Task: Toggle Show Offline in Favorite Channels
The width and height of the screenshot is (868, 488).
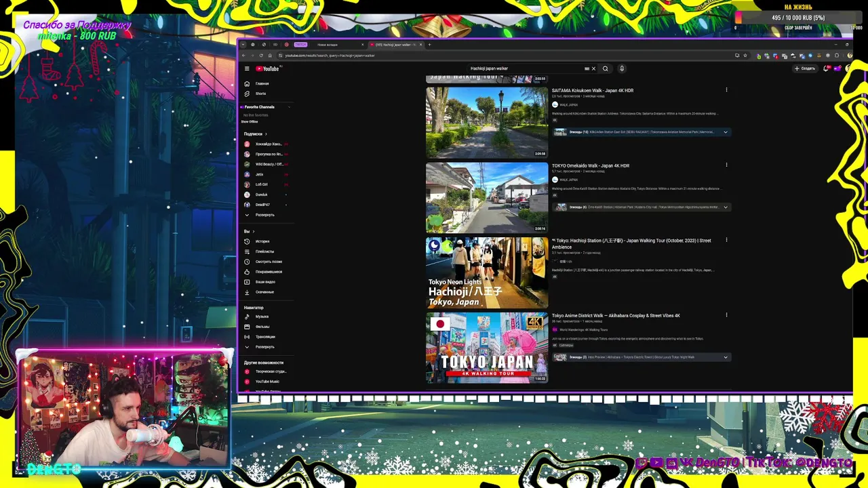Action: point(250,121)
